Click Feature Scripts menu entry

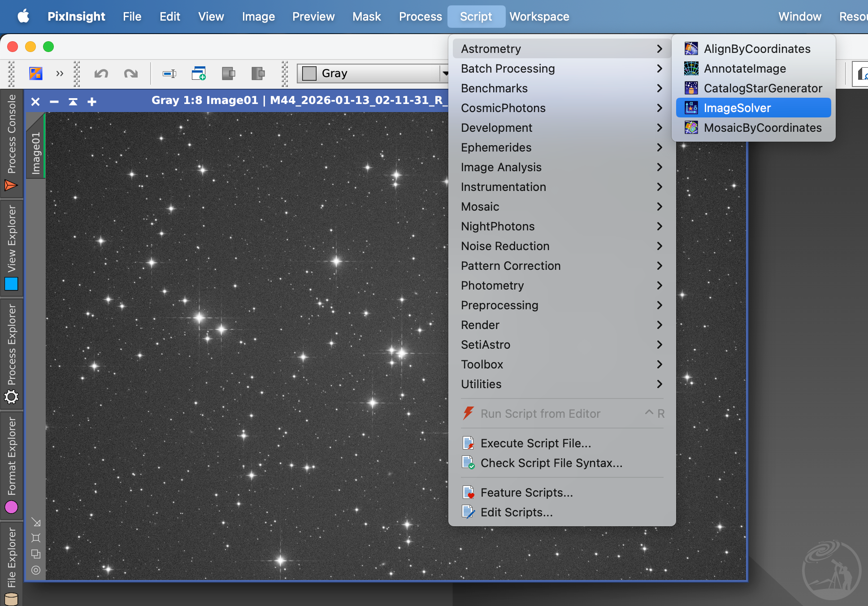pyautogui.click(x=526, y=493)
